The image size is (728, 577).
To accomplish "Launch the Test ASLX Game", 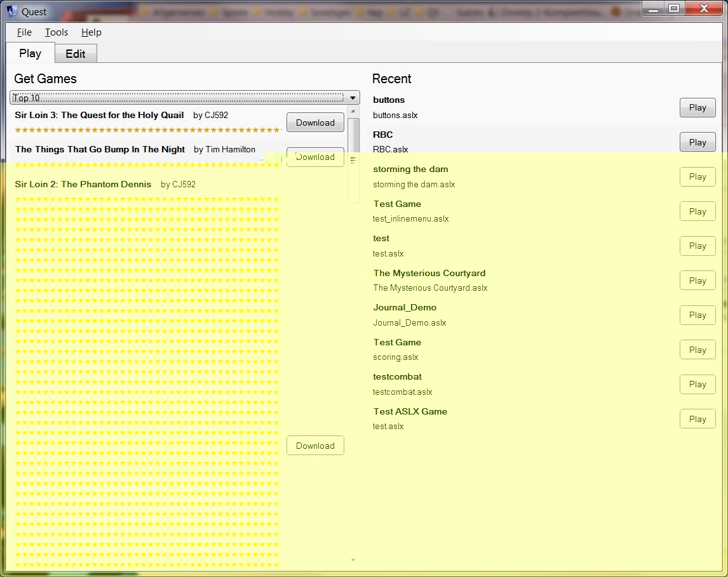I will [x=697, y=419].
